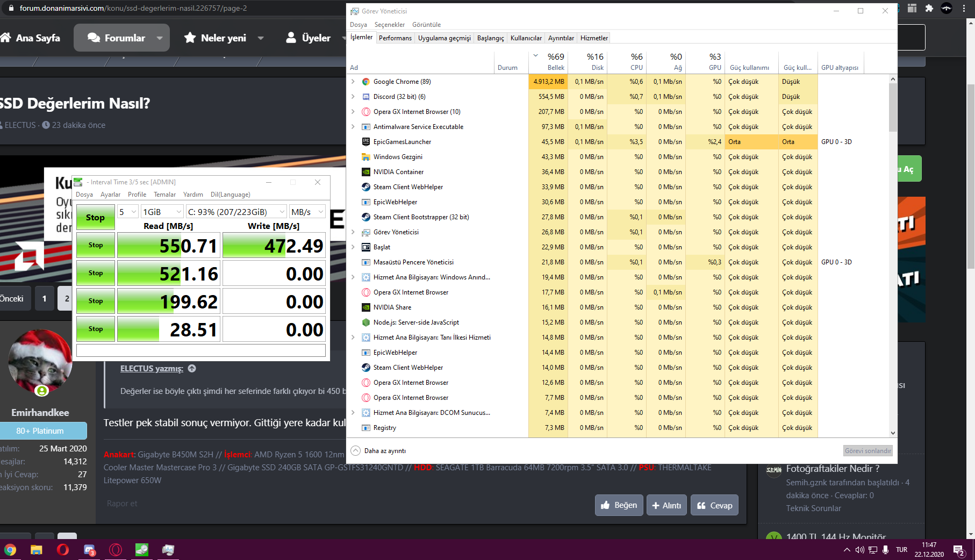The height and width of the screenshot is (560, 975).
Task: Click the up arrow next to ELECTUS yazmış
Action: [x=192, y=369]
